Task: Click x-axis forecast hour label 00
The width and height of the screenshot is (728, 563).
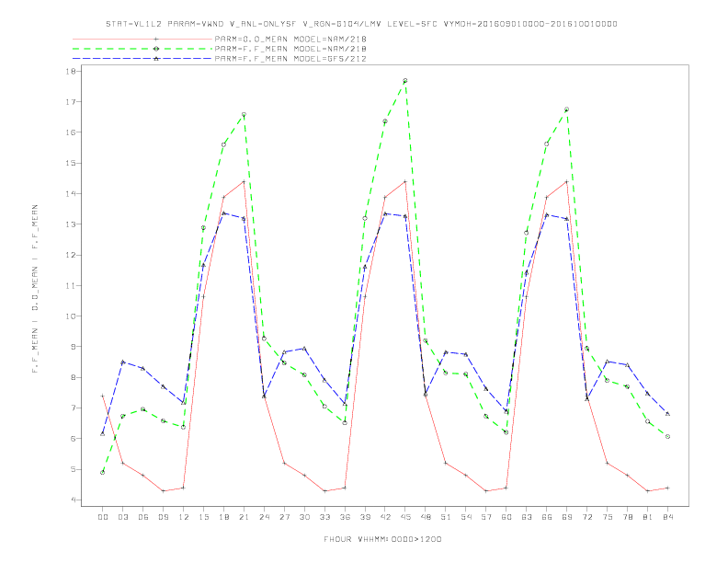Action: [103, 517]
